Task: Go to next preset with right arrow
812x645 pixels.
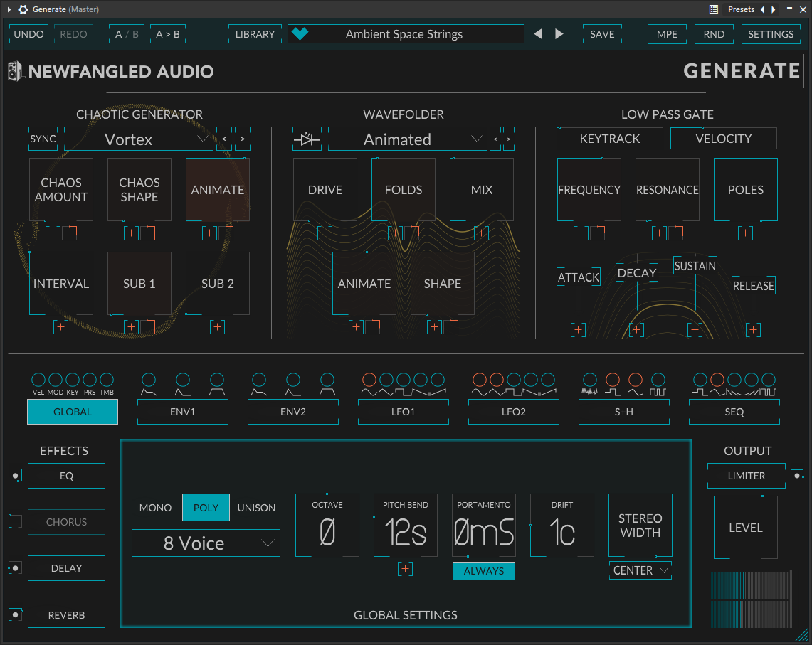Action: (x=559, y=33)
